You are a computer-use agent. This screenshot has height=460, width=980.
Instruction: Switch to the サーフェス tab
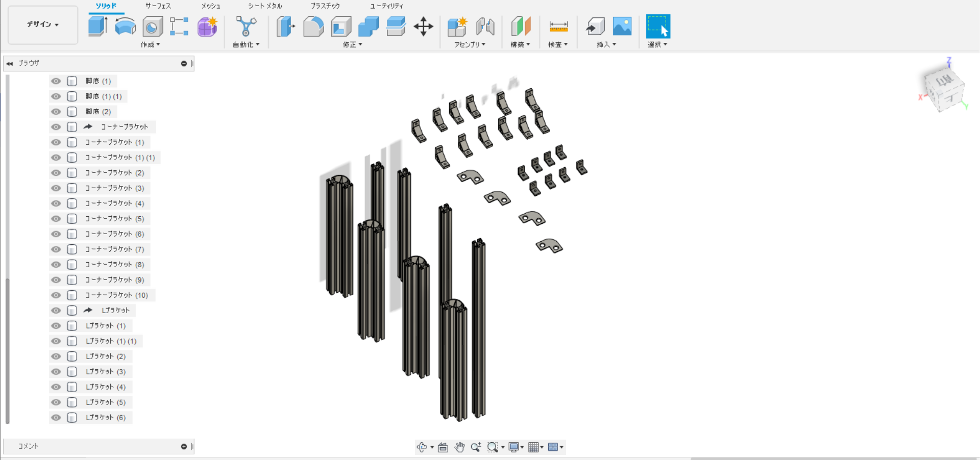click(x=158, y=6)
